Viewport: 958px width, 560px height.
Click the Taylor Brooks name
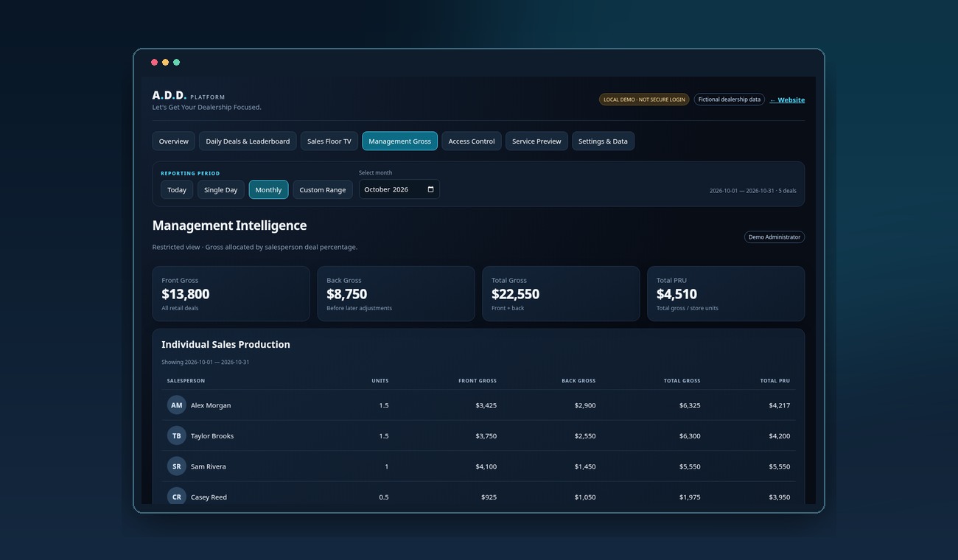point(212,436)
